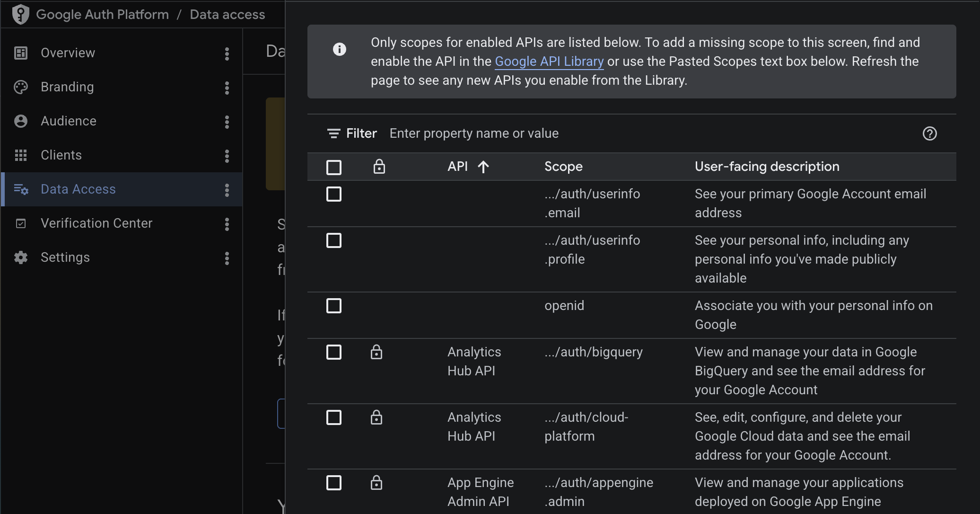
Task: Toggle the select-all scopes checkbox
Action: pyautogui.click(x=334, y=167)
